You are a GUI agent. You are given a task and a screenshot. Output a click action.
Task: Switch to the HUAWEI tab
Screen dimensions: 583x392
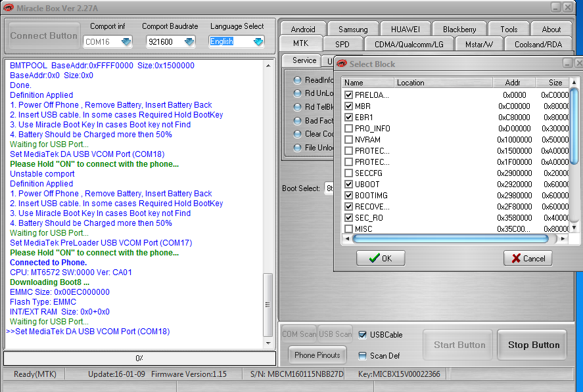point(406,29)
